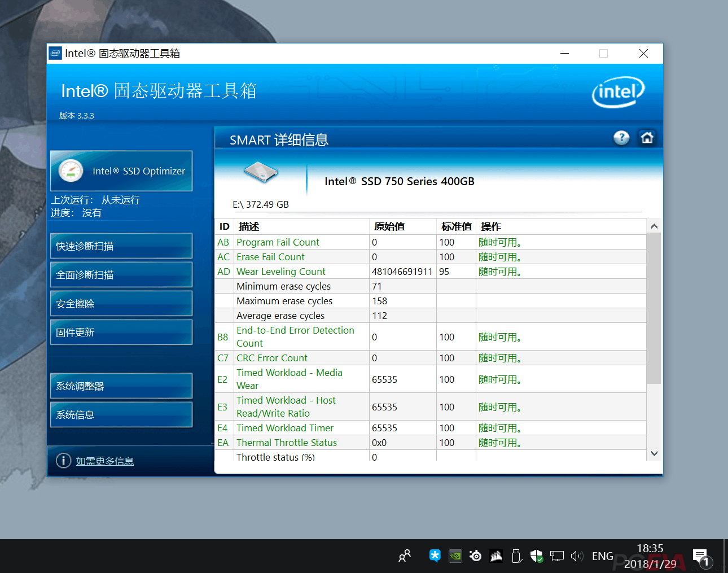Click the USB device eject tray icon
728x573 pixels.
pos(516,556)
